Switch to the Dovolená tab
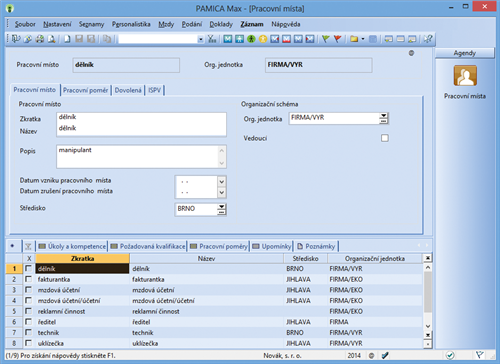Screen dimensions: 500x364 tap(128, 90)
